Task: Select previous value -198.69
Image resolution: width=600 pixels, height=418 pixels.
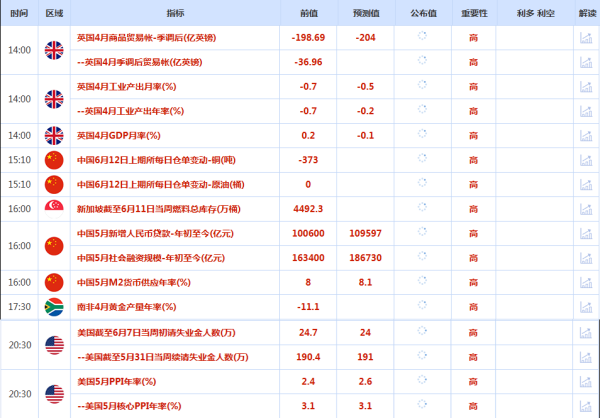Action: click(308, 38)
